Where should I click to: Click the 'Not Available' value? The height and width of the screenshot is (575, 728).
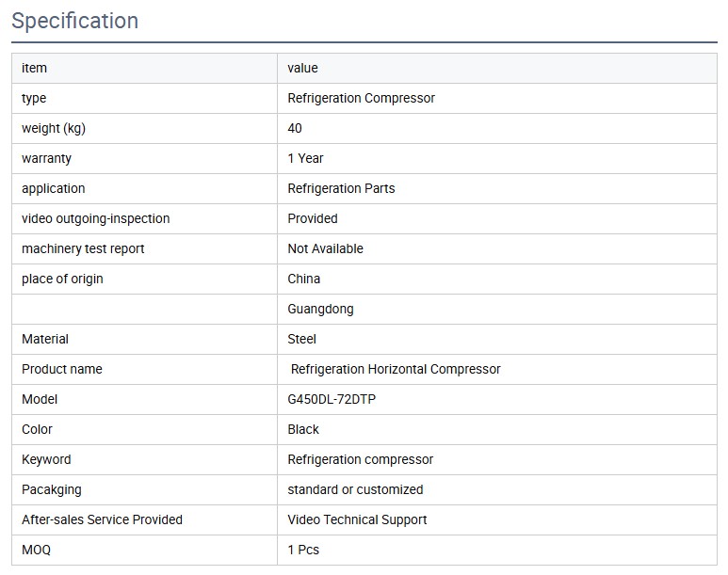tap(326, 249)
